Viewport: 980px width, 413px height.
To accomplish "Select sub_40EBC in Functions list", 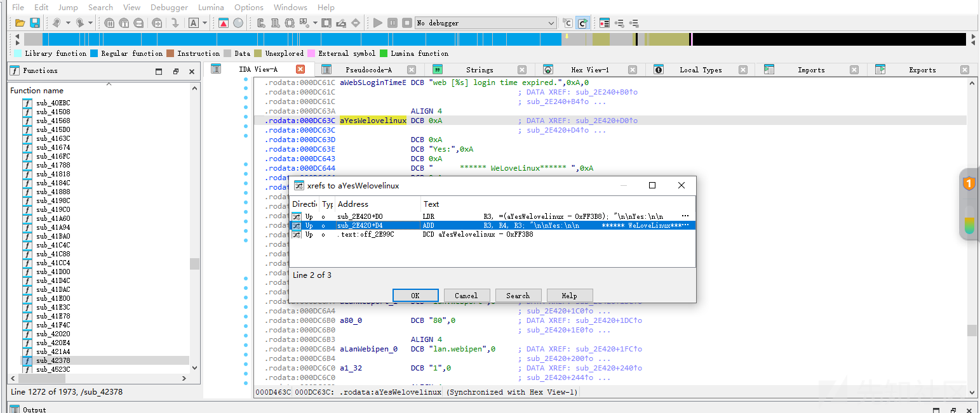I will pyautogui.click(x=53, y=103).
